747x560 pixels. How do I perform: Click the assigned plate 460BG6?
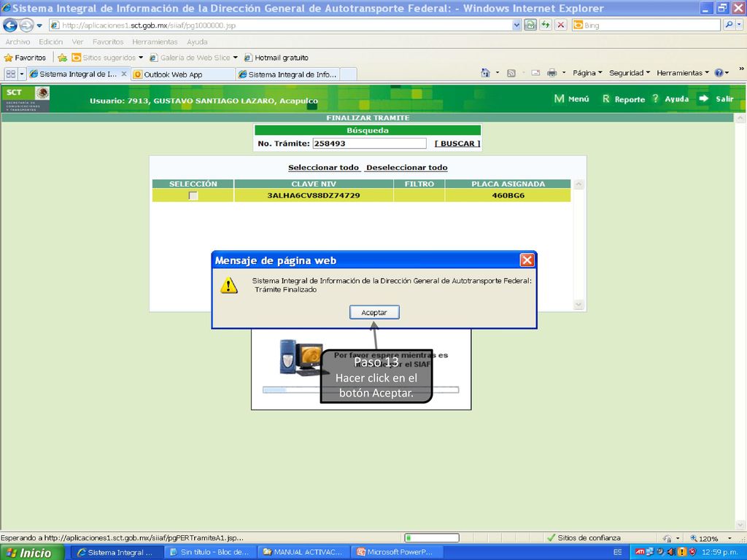[x=508, y=195]
